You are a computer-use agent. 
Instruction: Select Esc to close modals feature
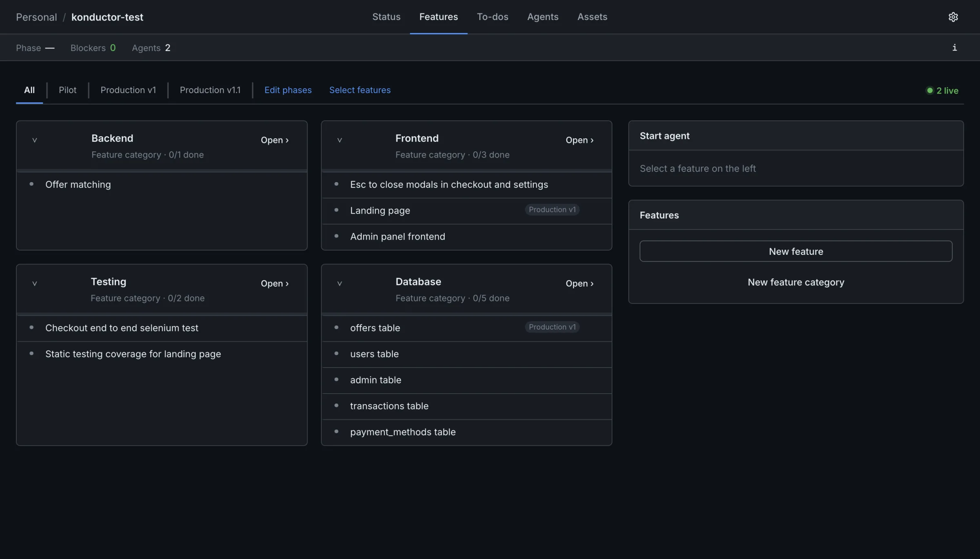coord(466,185)
